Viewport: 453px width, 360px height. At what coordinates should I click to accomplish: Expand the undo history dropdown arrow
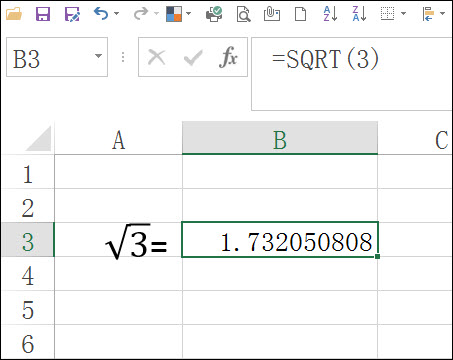coord(116,14)
